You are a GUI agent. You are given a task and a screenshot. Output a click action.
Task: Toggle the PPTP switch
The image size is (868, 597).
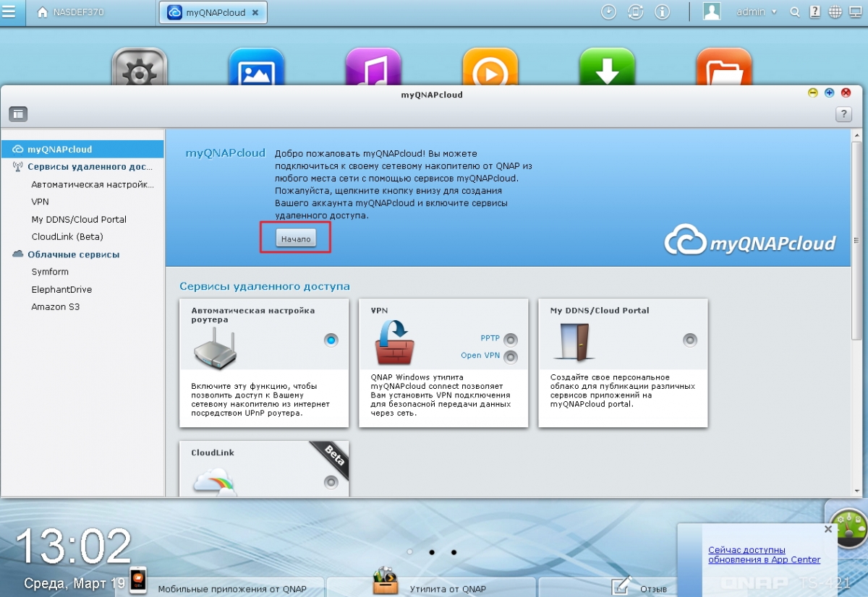tap(511, 340)
